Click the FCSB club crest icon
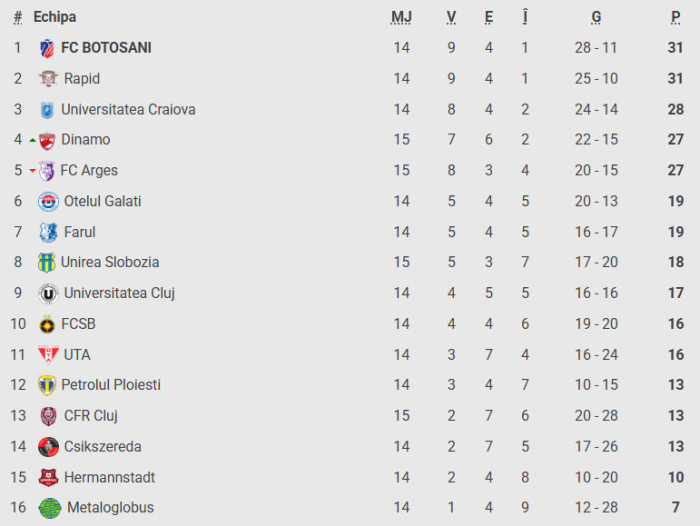The width and height of the screenshot is (700, 526). (x=47, y=324)
